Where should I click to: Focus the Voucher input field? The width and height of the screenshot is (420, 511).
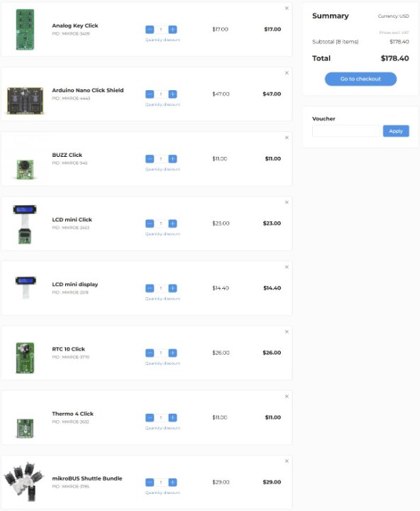point(346,131)
